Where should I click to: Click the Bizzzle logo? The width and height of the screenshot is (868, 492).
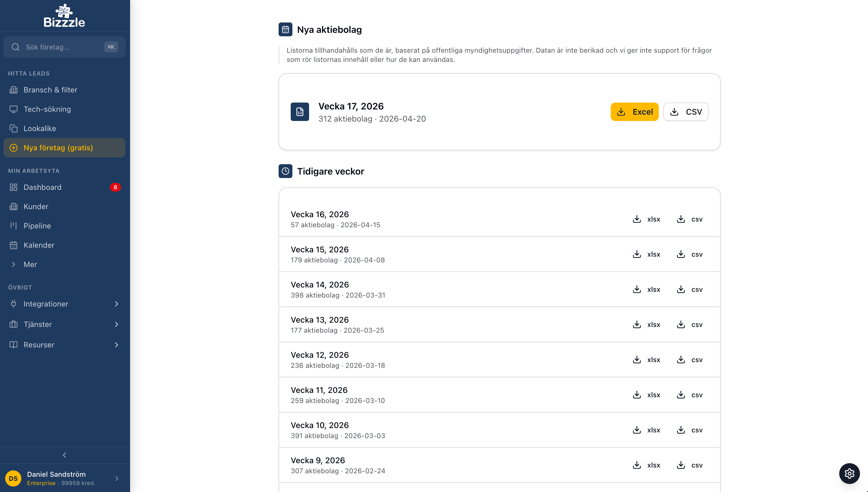click(x=64, y=16)
